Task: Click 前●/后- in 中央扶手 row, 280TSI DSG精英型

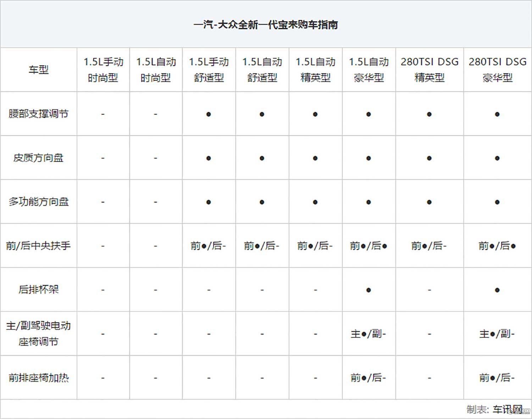Action: (x=429, y=246)
